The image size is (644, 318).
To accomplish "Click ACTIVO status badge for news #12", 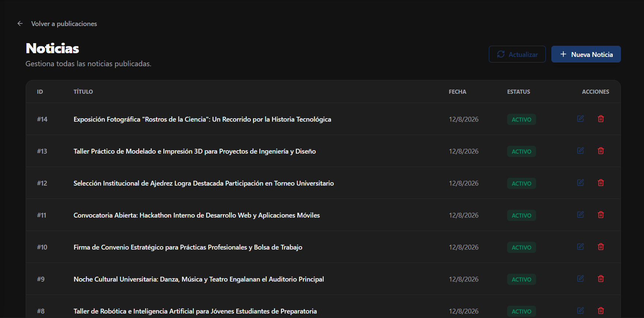I will pos(522,183).
